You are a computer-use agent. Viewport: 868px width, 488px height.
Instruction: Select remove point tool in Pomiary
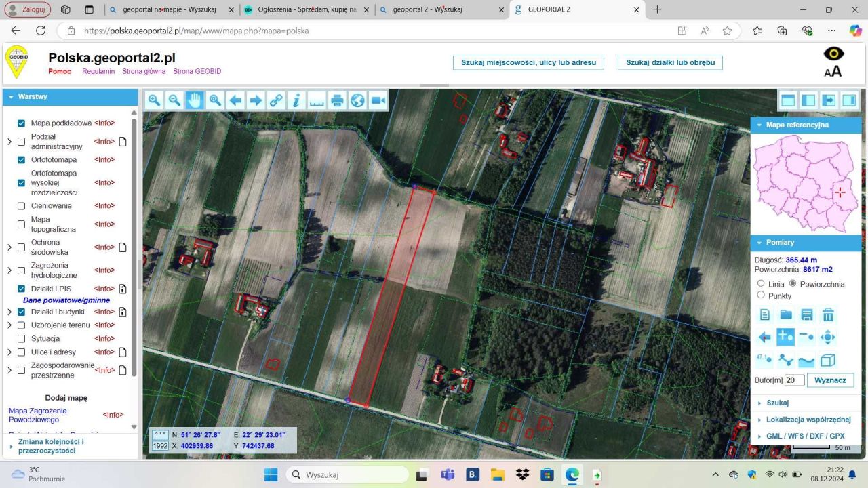[807, 337]
